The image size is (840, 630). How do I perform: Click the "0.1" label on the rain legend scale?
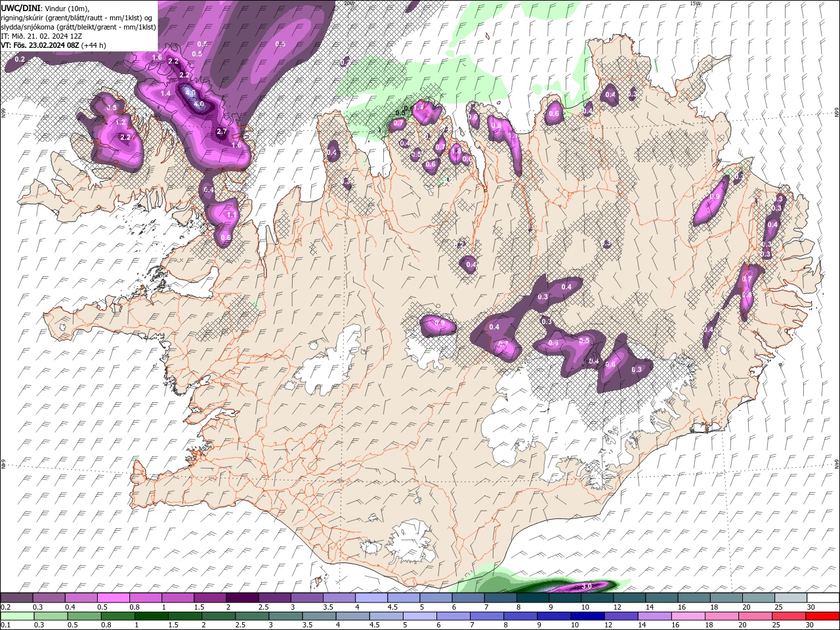pos(5,625)
